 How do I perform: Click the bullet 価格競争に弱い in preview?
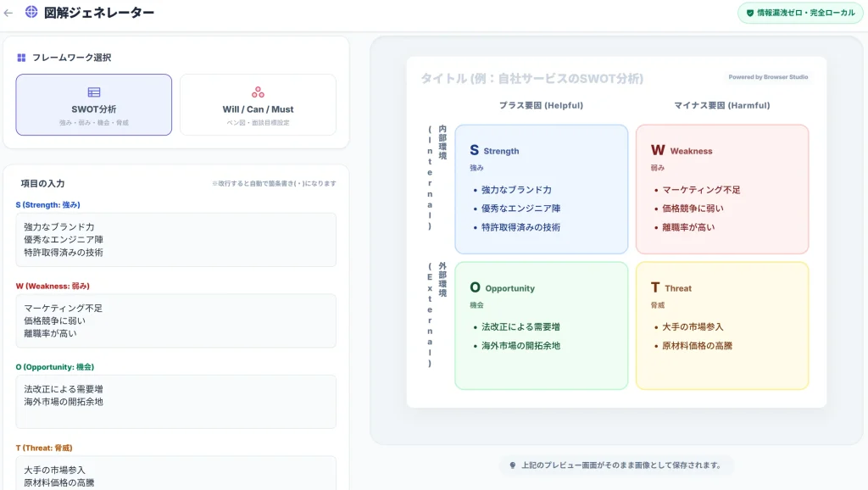pos(693,209)
